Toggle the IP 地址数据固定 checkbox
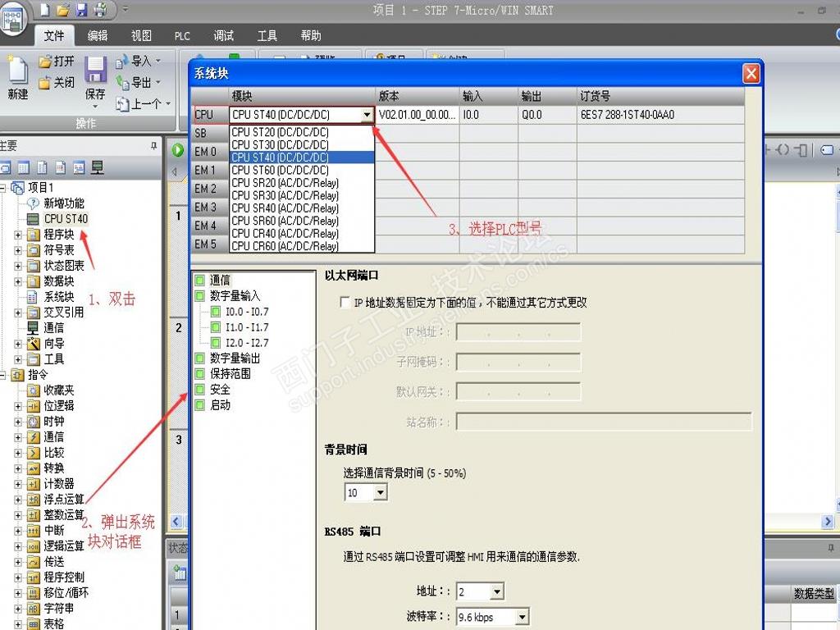Viewport: 840px width, 630px height. pyautogui.click(x=345, y=303)
